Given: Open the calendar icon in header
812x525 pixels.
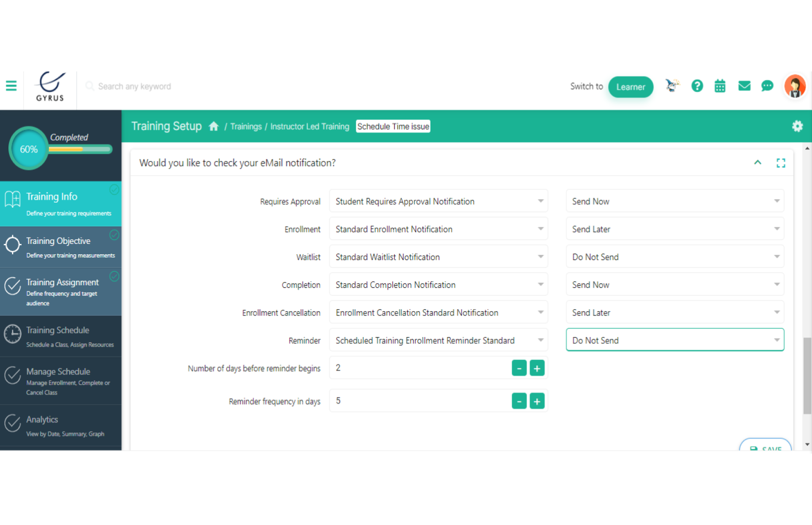Looking at the screenshot, I should click(x=720, y=86).
